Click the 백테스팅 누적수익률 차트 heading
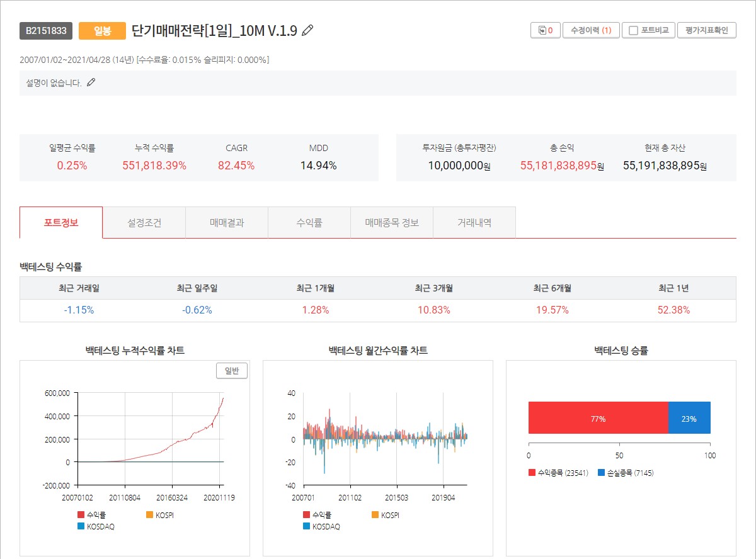 (x=135, y=351)
